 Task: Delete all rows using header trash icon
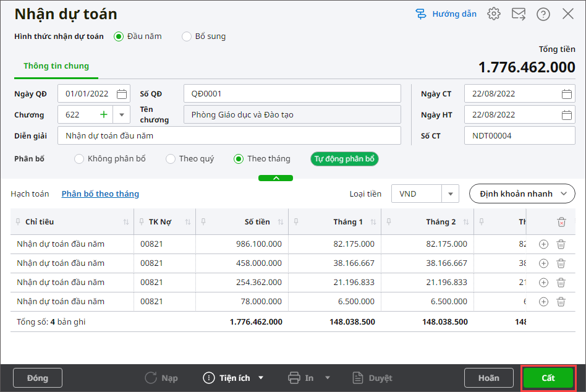coord(561,222)
